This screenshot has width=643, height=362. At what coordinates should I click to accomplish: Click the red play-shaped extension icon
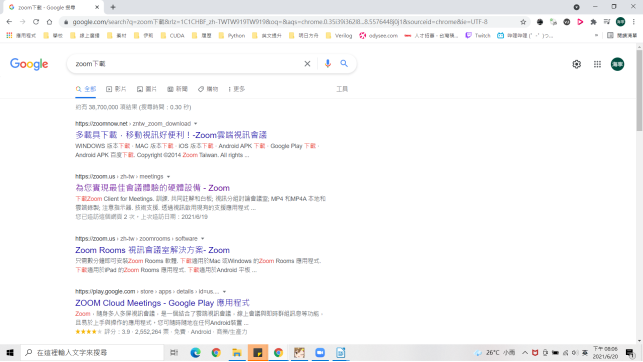pyautogui.click(x=580, y=22)
